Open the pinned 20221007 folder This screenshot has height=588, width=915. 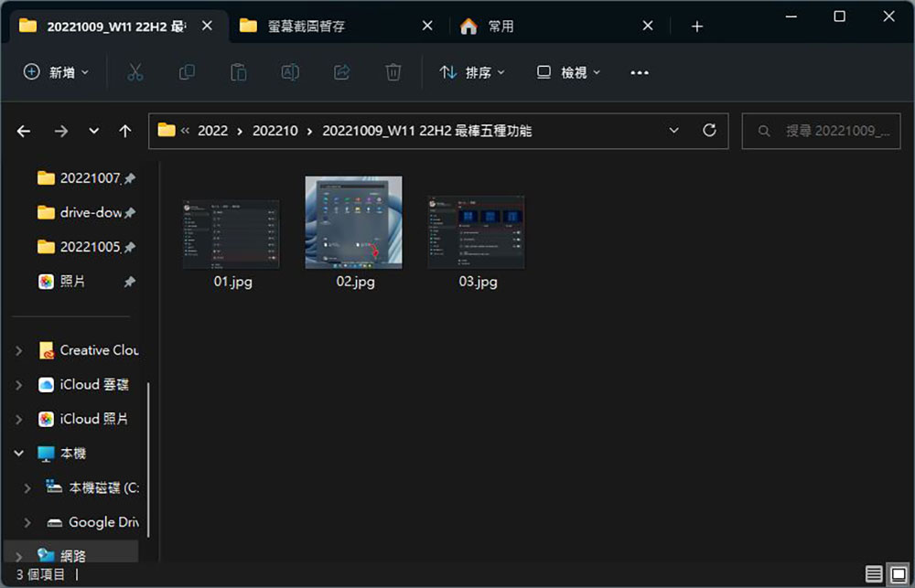pos(79,178)
